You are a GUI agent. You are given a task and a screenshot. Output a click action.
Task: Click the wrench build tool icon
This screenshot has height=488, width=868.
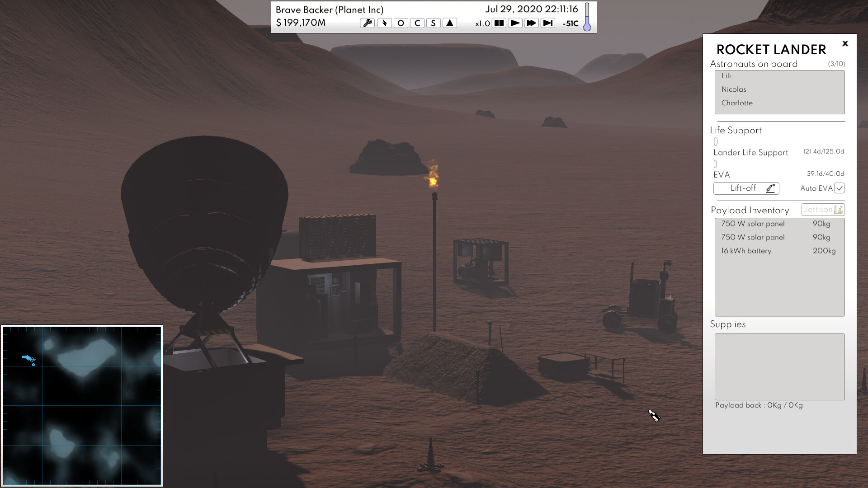point(367,23)
